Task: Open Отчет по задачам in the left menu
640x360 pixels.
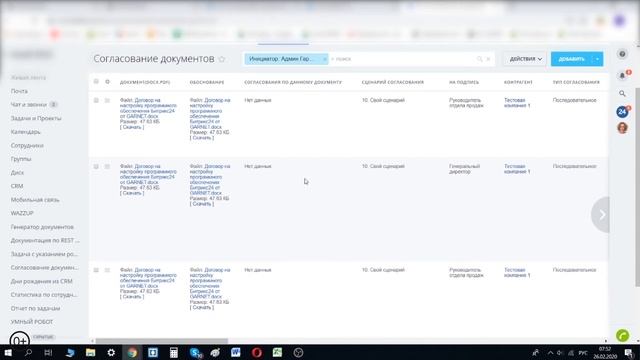Action: click(35, 309)
